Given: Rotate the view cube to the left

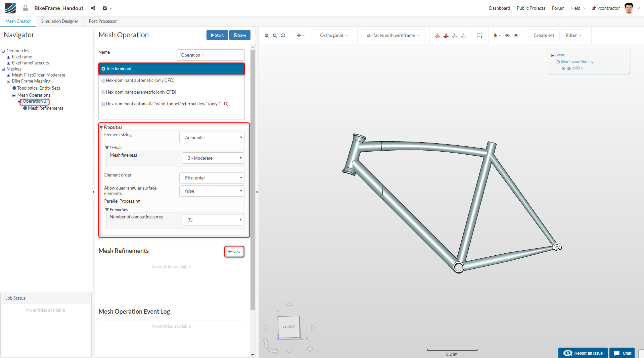Looking at the screenshot, I should 266,327.
